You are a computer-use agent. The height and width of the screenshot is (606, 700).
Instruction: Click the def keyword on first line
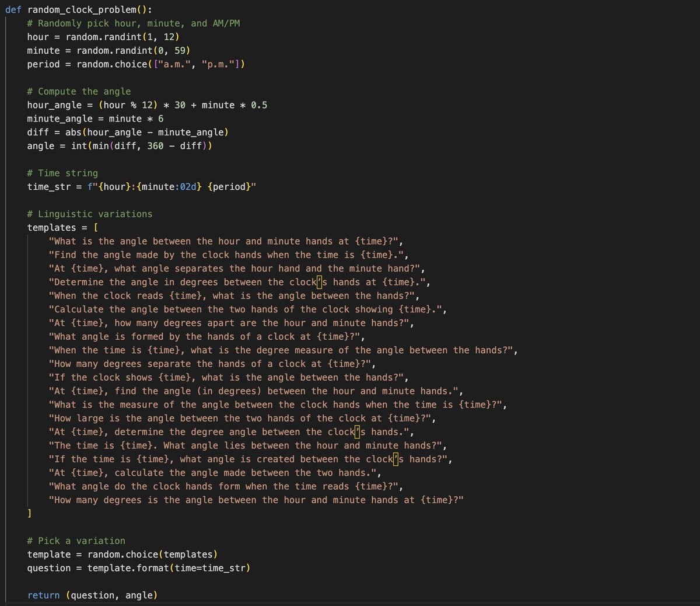tap(13, 10)
